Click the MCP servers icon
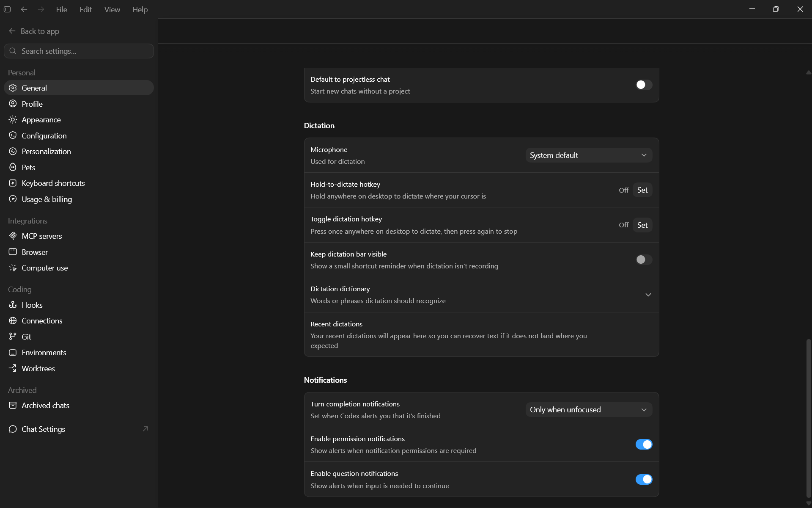812x508 pixels. (13, 236)
